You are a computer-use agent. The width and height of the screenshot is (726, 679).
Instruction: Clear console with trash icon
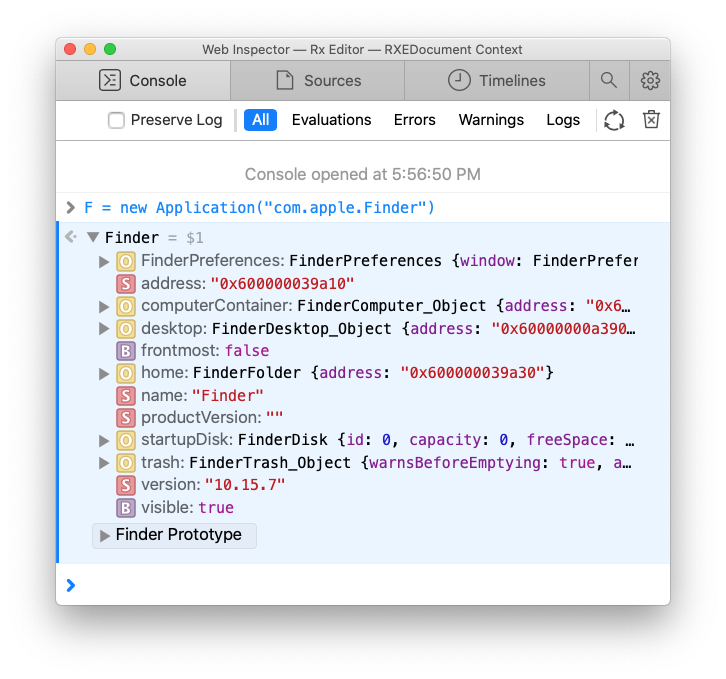[651, 119]
